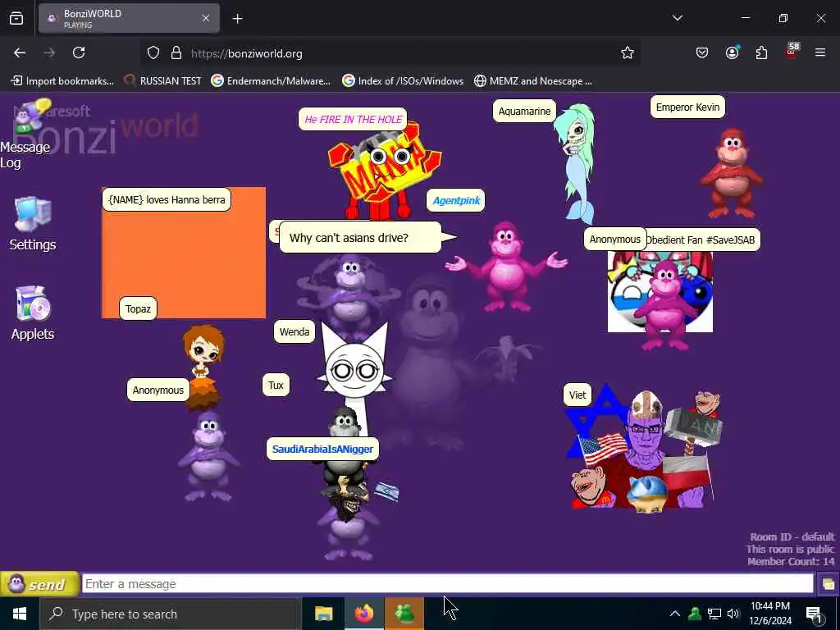Open the Windows Start menu
The image size is (840, 630).
(20, 614)
